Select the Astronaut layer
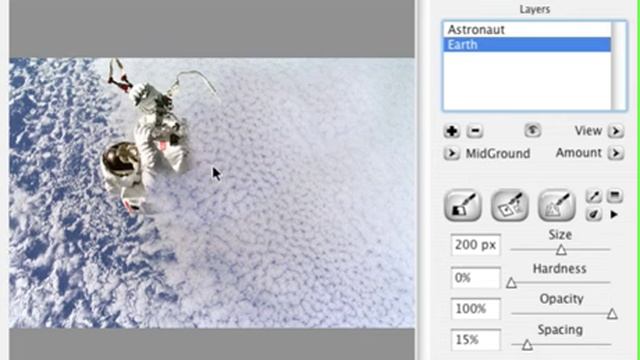Screen dimensions: 640x360 tap(527, 29)
